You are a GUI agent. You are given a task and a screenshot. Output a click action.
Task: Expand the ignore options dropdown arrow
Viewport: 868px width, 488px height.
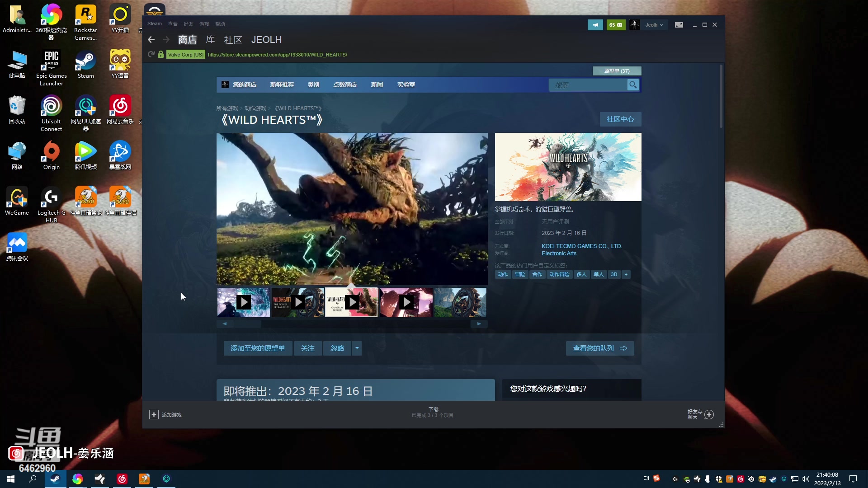tap(357, 348)
